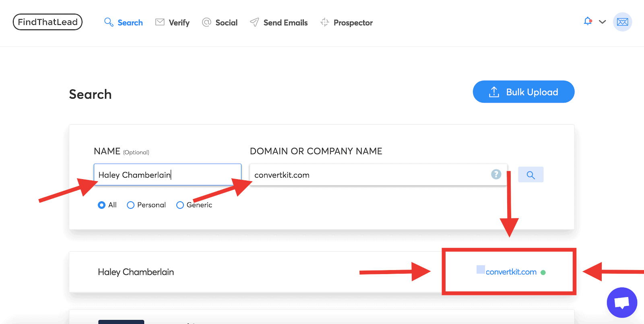Click the Domain or Company Name field

378,175
